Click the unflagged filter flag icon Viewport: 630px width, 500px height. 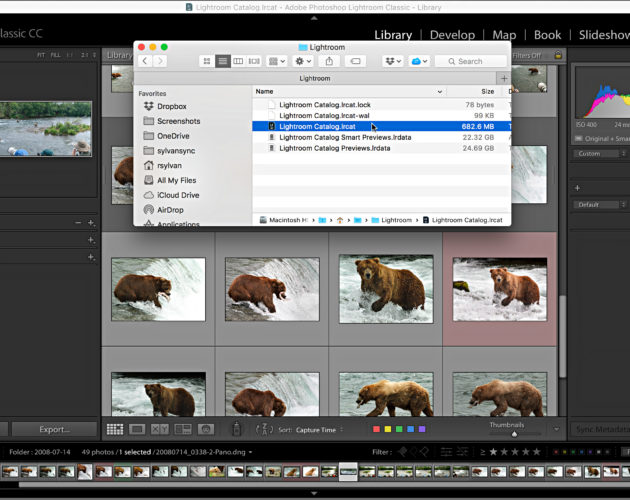click(413, 452)
